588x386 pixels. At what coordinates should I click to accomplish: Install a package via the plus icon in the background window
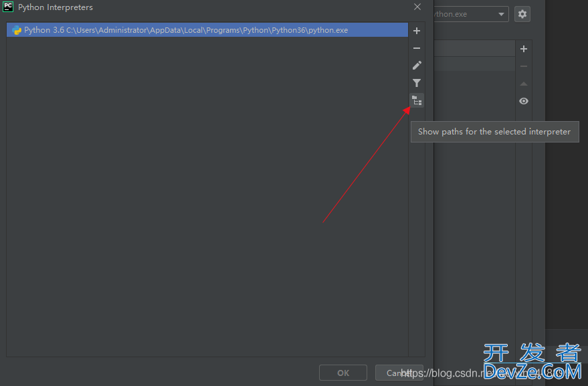(524, 49)
